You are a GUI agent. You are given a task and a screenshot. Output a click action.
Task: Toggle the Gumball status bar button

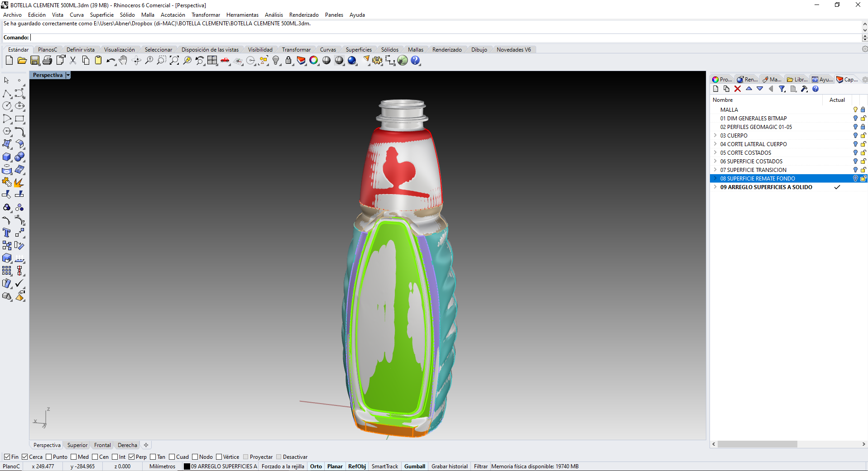point(414,466)
